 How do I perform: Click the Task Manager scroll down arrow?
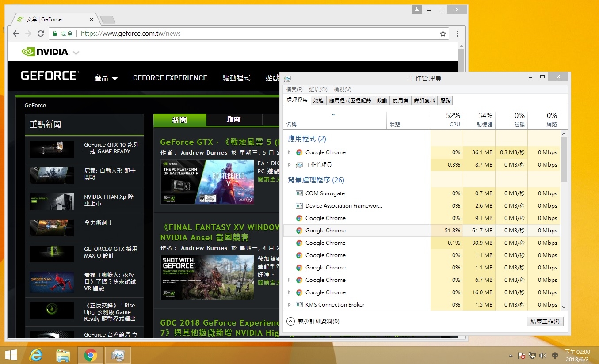564,307
